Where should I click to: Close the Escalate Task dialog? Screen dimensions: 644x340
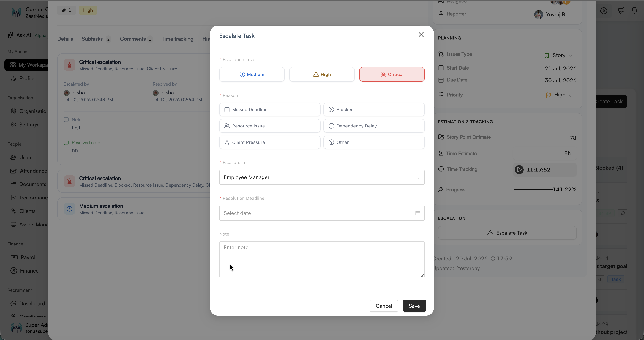click(x=421, y=34)
